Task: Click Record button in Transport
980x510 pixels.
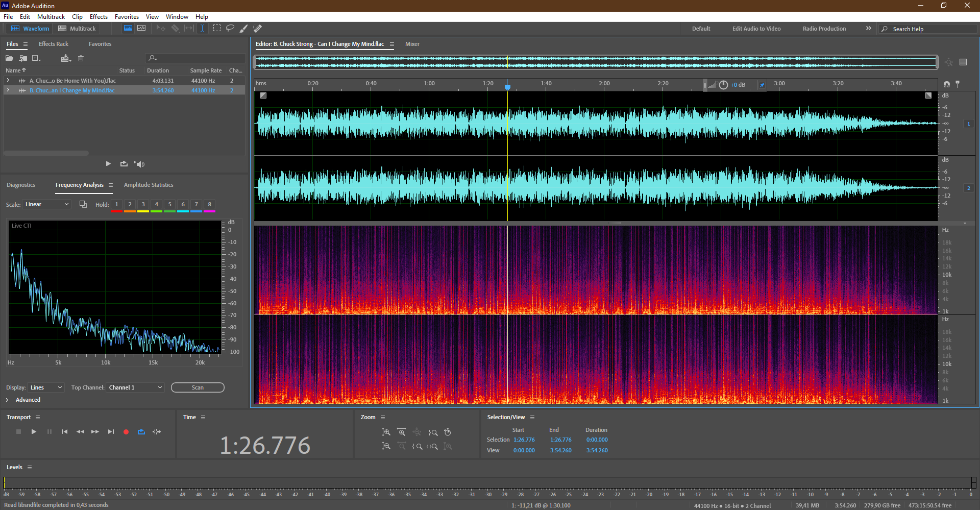Action: coord(126,432)
